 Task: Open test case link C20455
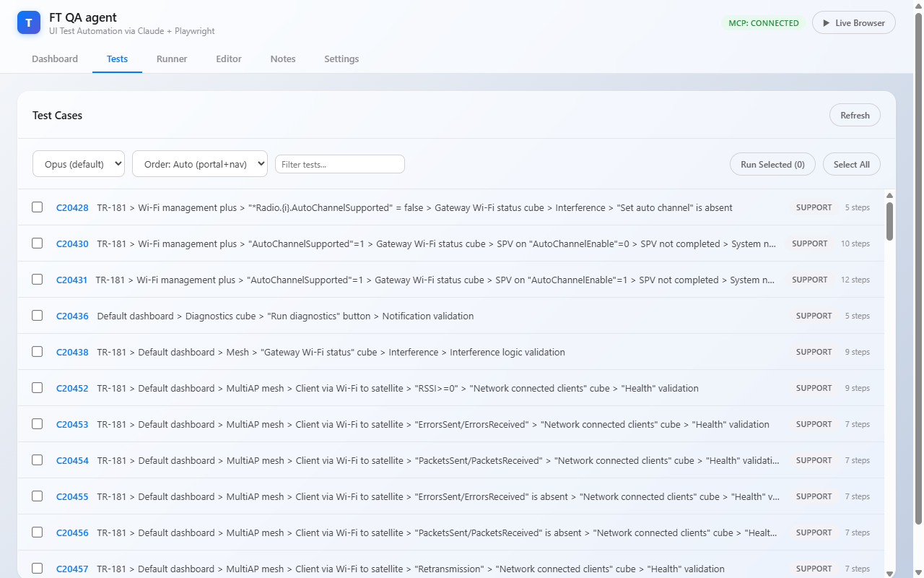[72, 496]
